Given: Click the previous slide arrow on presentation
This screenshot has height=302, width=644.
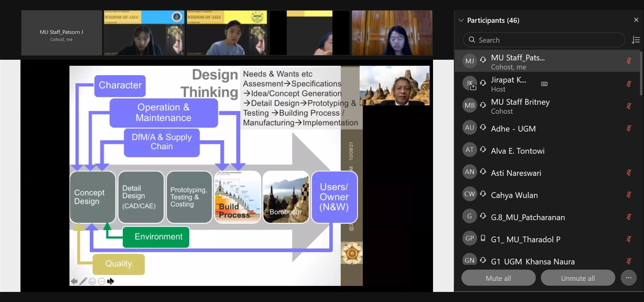Looking at the screenshot, I should click(74, 281).
